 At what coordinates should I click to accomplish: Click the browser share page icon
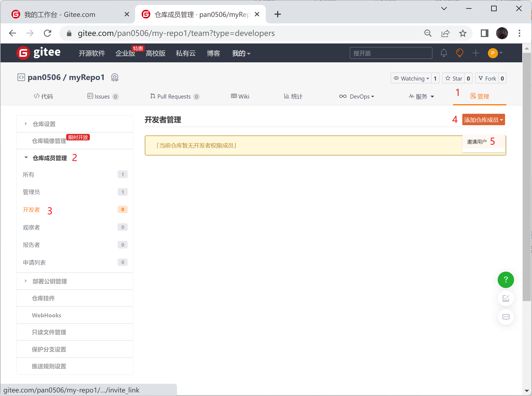445,33
